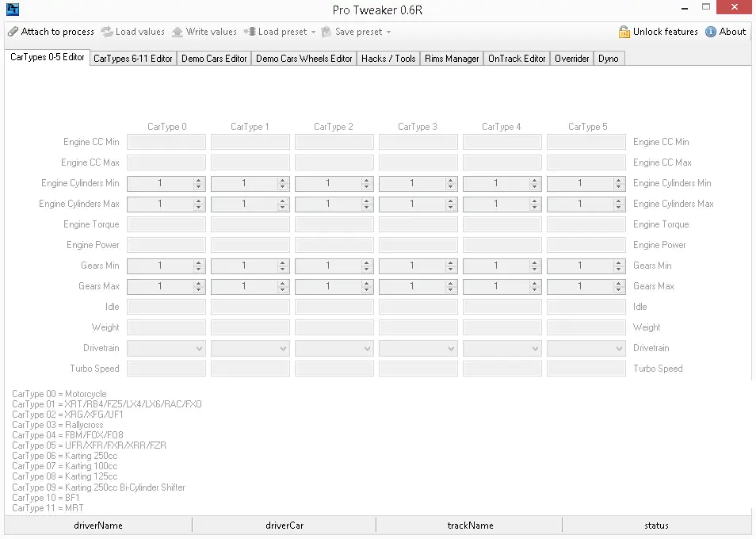Click the Write values icon
756x539 pixels.
point(178,32)
